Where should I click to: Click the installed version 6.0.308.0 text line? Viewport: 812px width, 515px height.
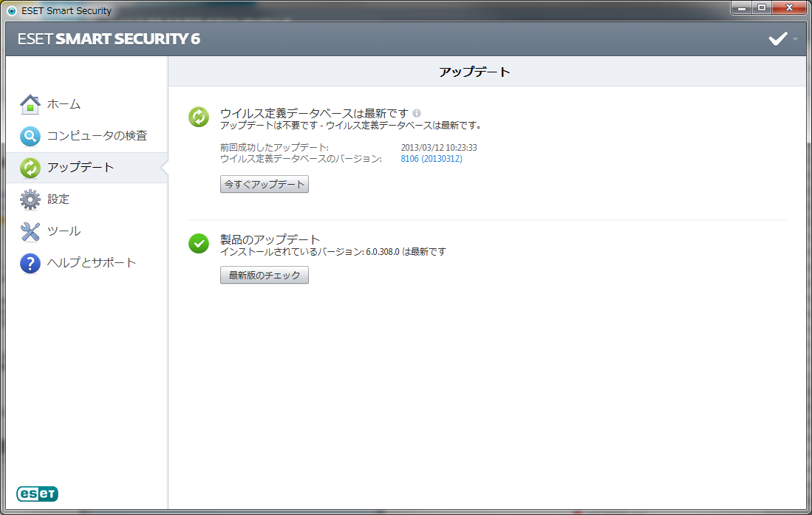(333, 252)
